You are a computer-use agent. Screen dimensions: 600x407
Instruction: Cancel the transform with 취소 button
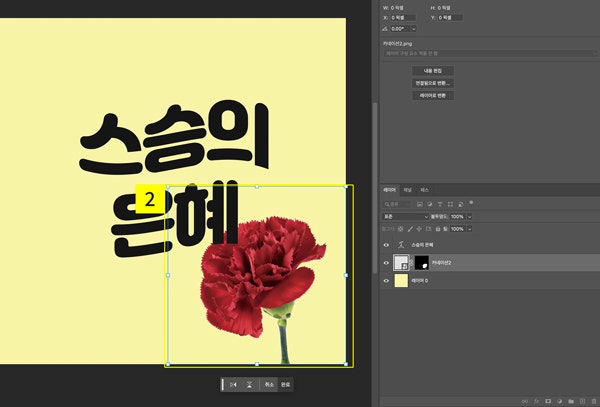[x=269, y=385]
